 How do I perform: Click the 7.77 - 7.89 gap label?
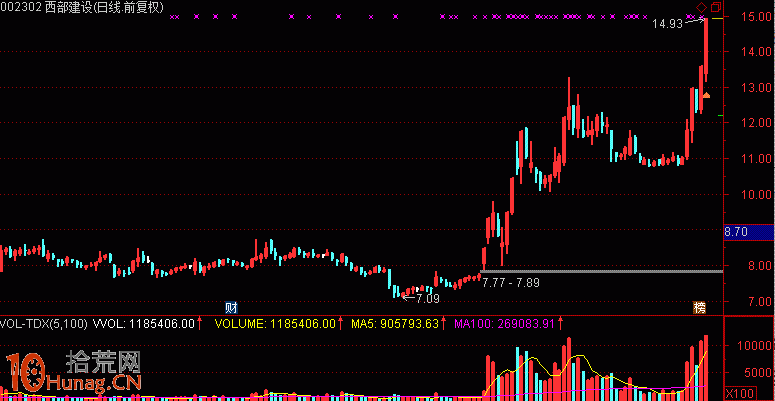tap(511, 283)
